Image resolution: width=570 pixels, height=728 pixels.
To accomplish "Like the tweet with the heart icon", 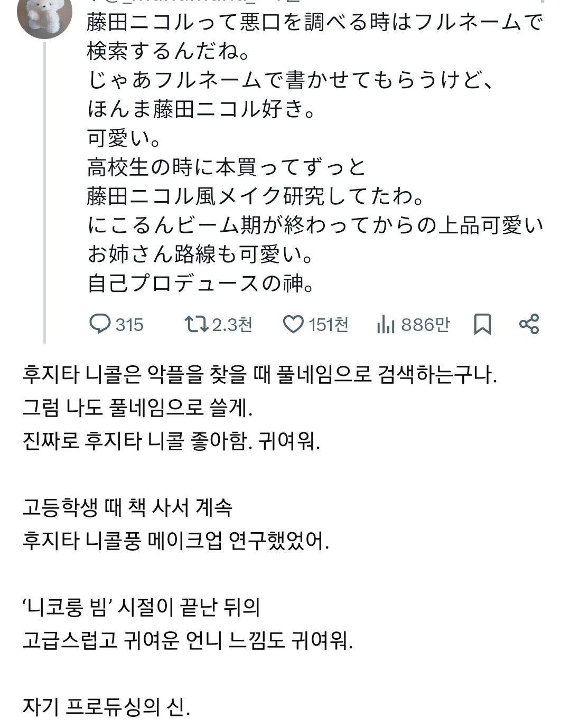I will [x=293, y=324].
